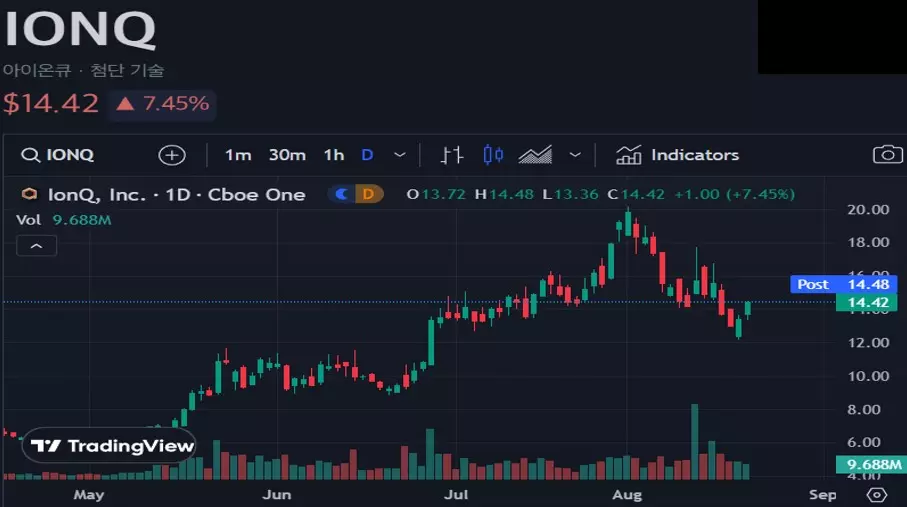This screenshot has width=907, height=507.
Task: Click the Post 14.48 price label
Action: [843, 284]
